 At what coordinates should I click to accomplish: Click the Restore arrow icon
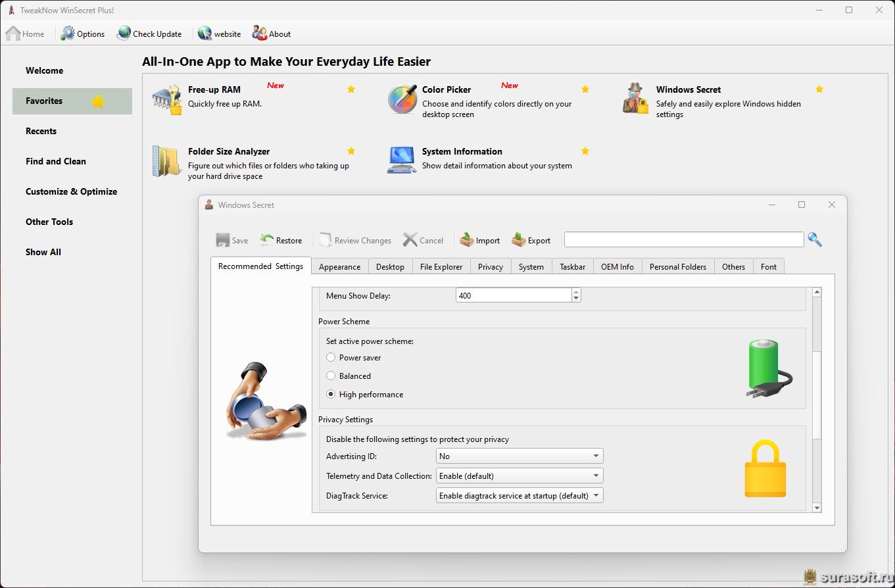[x=266, y=240]
